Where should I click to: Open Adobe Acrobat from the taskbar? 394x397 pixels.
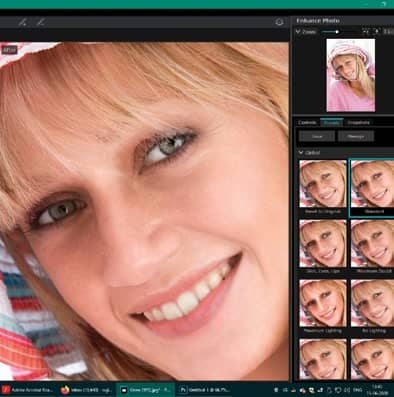point(27,390)
